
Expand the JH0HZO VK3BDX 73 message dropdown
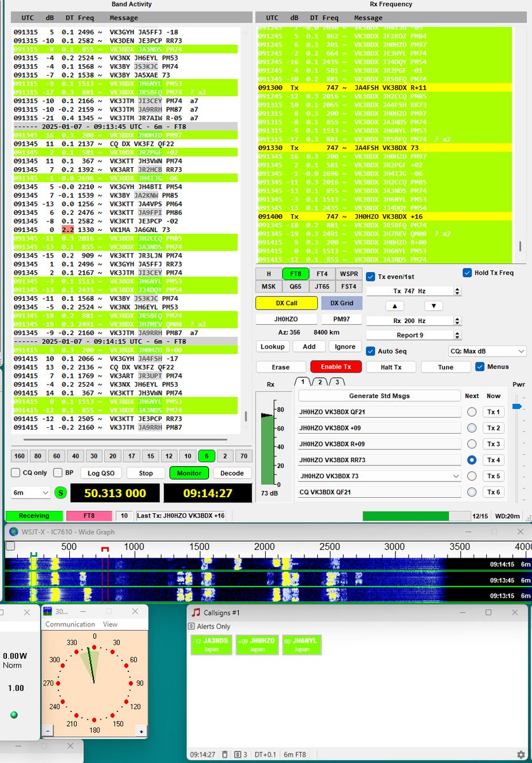455,476
